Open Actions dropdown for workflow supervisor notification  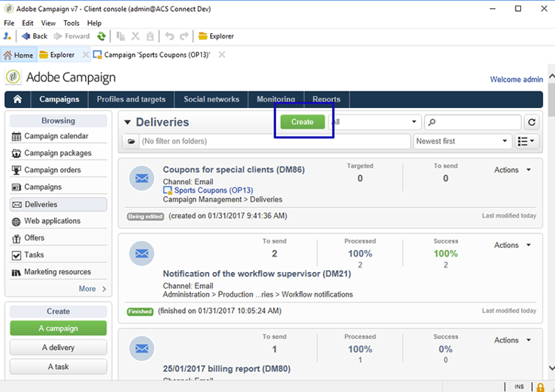click(x=512, y=245)
